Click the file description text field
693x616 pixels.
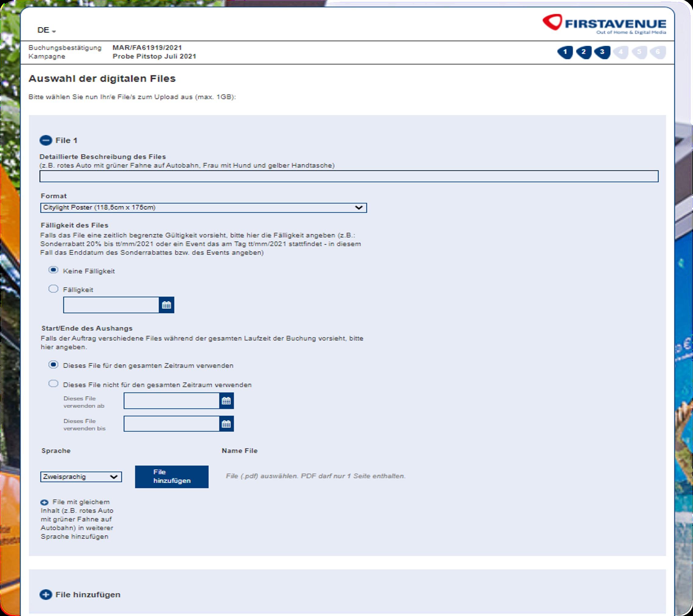click(x=348, y=176)
